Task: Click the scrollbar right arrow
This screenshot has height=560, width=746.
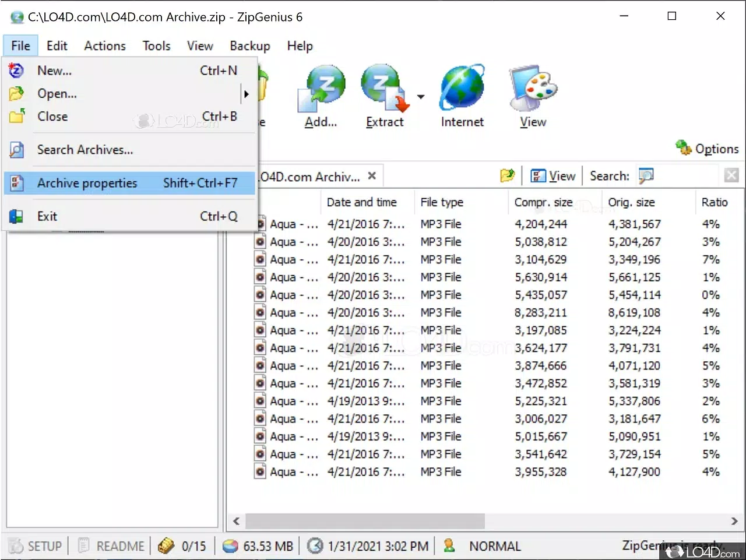Action: 734,521
